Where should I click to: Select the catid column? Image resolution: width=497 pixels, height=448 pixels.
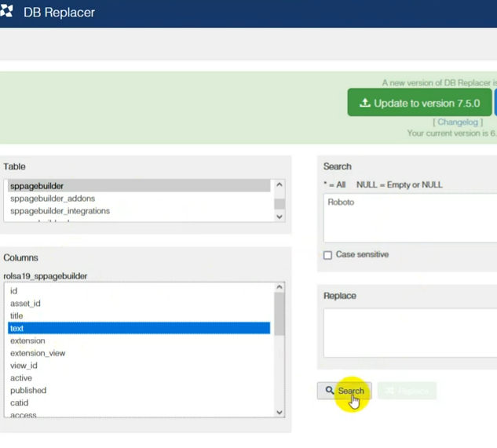coord(19,402)
